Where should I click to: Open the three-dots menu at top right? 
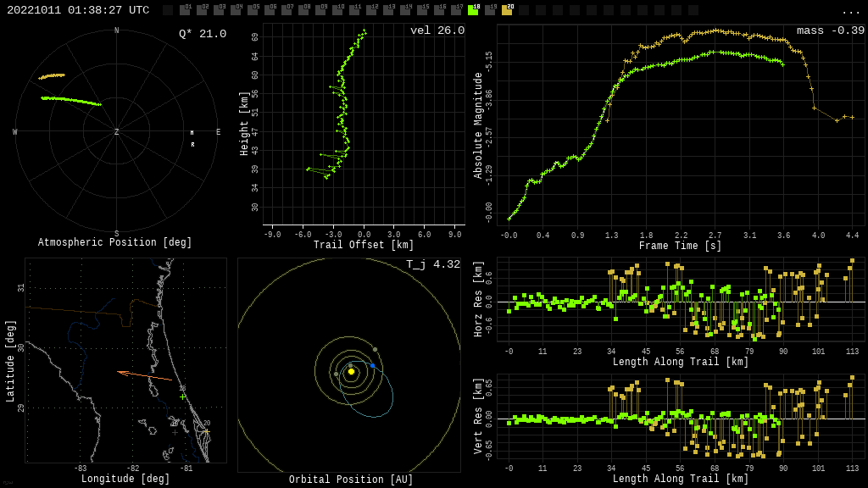click(x=850, y=11)
